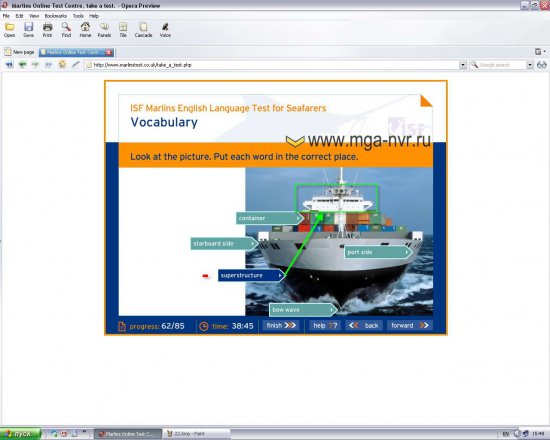Viewport: 550px width, 440px height.
Task: Click the reload page icon
Action: [x=62, y=64]
